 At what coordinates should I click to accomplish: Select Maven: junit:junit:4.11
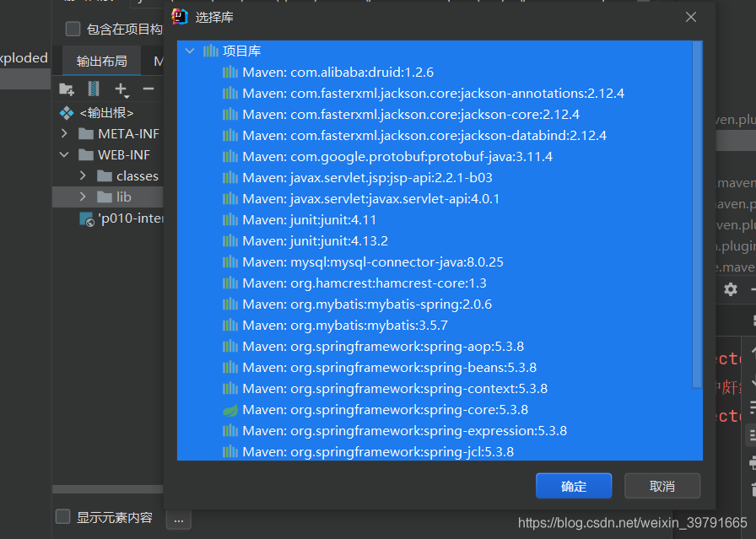tap(309, 220)
